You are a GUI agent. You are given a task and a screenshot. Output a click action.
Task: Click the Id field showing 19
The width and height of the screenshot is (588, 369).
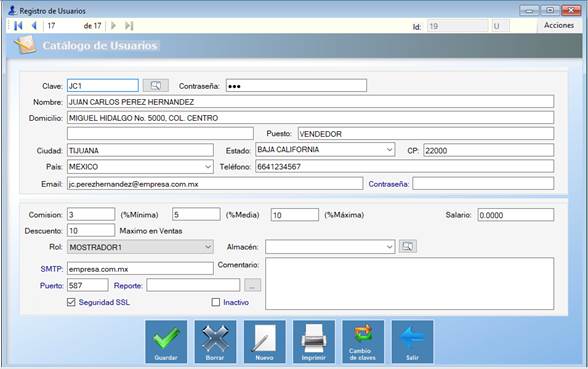point(458,26)
